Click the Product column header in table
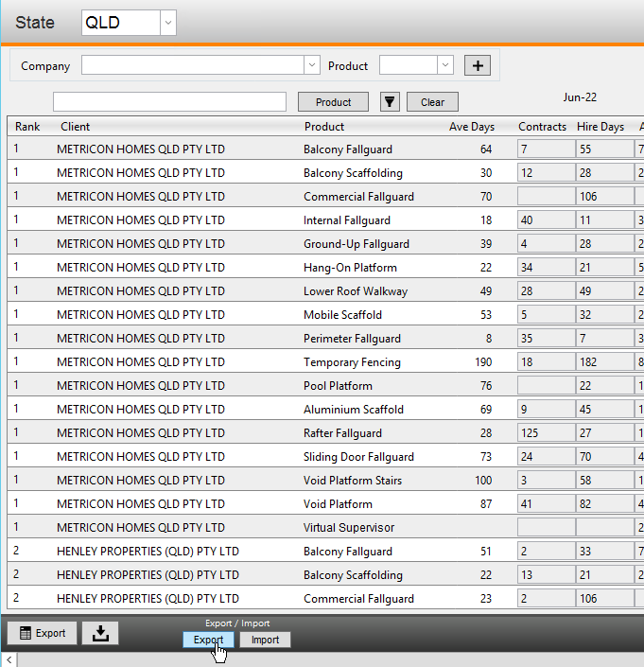This screenshot has width=644, height=667. tap(324, 127)
